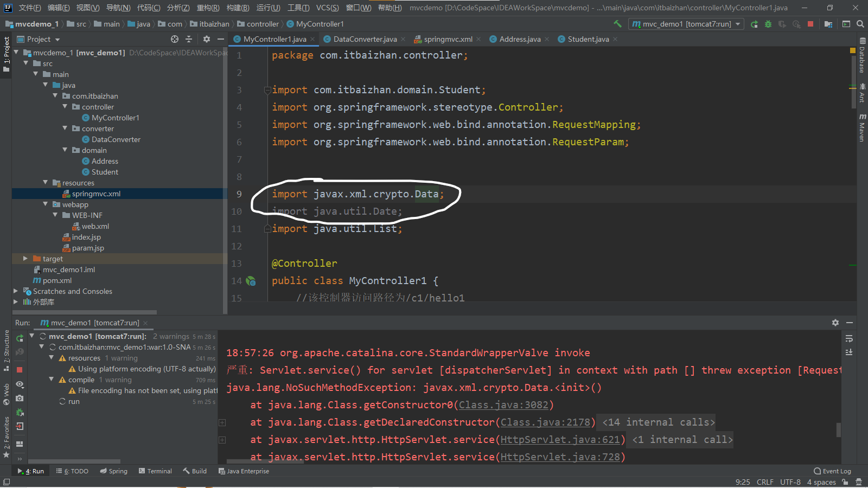Click the Rerun icon in the Run panel sidebar

(20, 338)
